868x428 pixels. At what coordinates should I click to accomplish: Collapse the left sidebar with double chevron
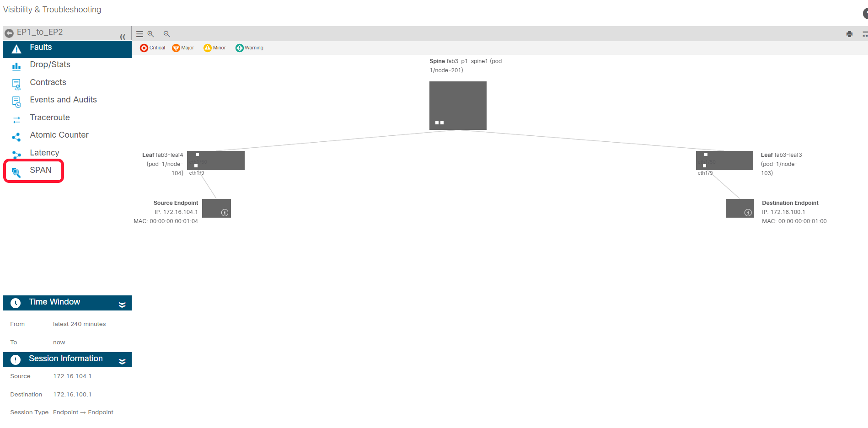coord(122,37)
